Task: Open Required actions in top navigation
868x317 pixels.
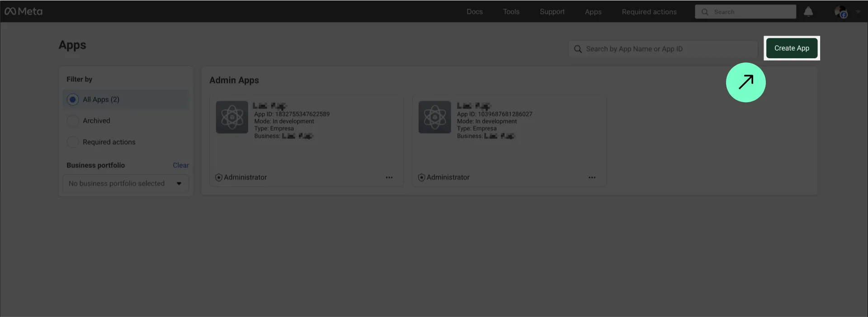Action: point(649,12)
